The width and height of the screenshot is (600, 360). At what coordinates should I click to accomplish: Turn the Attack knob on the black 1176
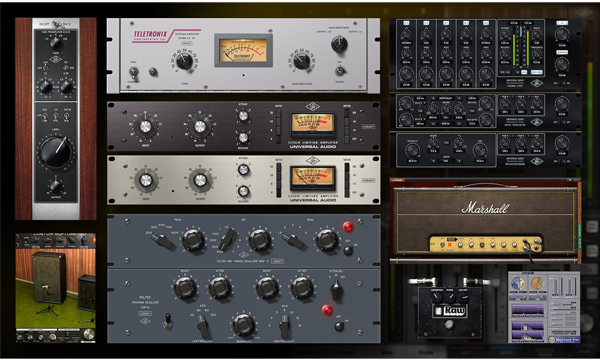tap(243, 116)
